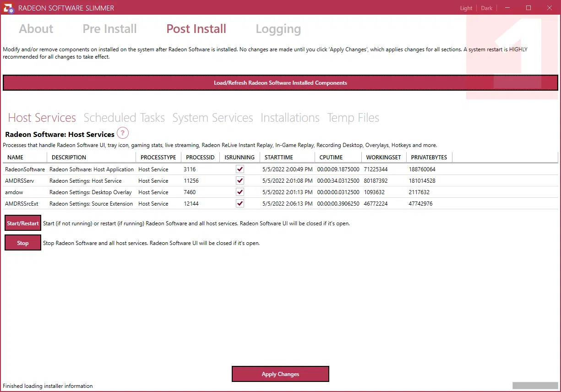Screen dimensions: 561x392
Task: Click process ID 7460
Action: pyautogui.click(x=190, y=192)
